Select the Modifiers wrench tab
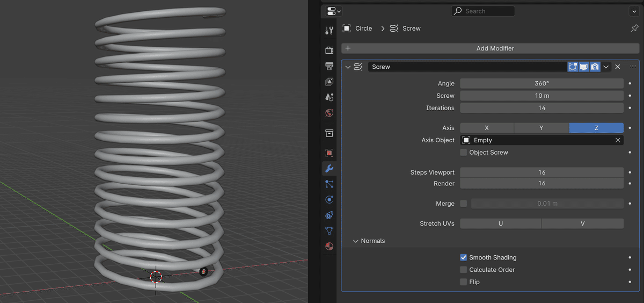 coord(330,168)
